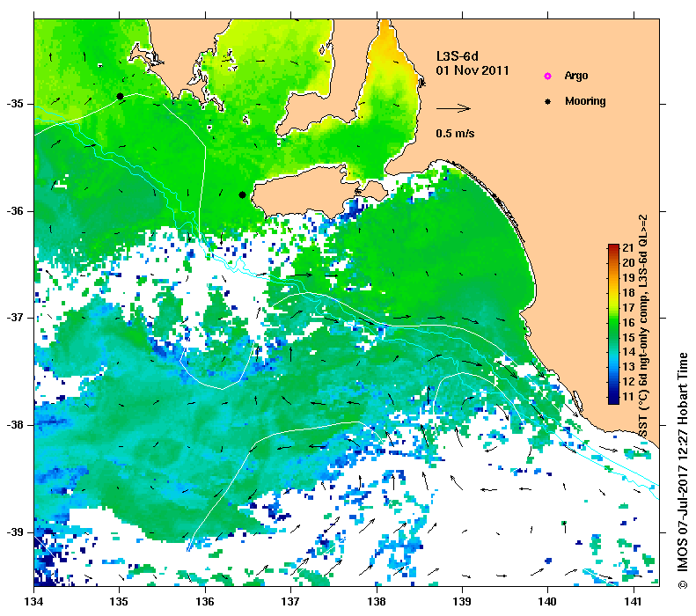Click the color bar value 20

pos(628,263)
